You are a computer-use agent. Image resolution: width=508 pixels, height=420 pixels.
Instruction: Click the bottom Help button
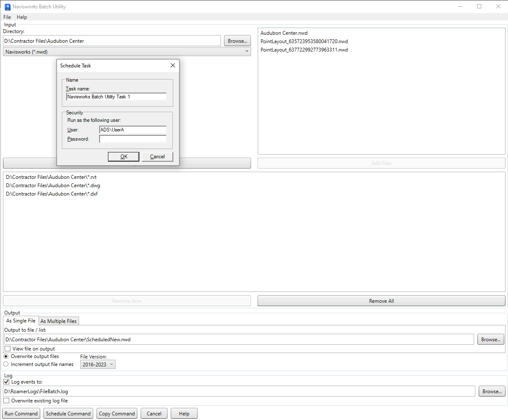click(184, 413)
